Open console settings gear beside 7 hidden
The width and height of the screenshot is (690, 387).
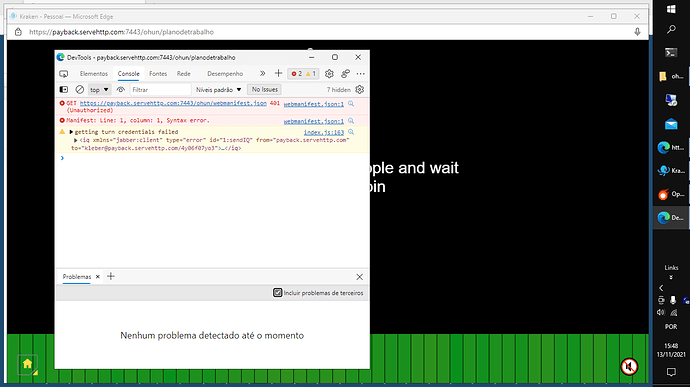(x=360, y=90)
